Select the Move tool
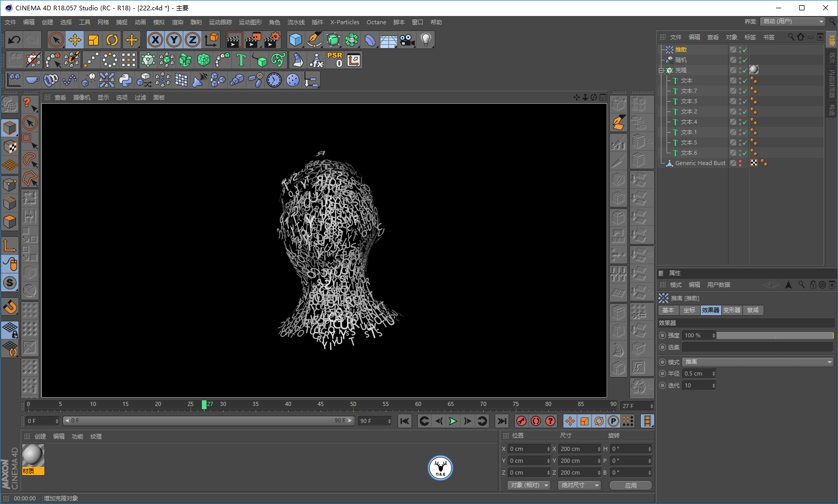The image size is (838, 504). point(75,40)
